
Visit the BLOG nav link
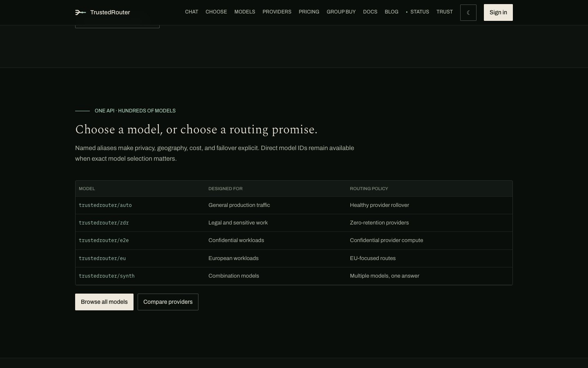point(391,12)
